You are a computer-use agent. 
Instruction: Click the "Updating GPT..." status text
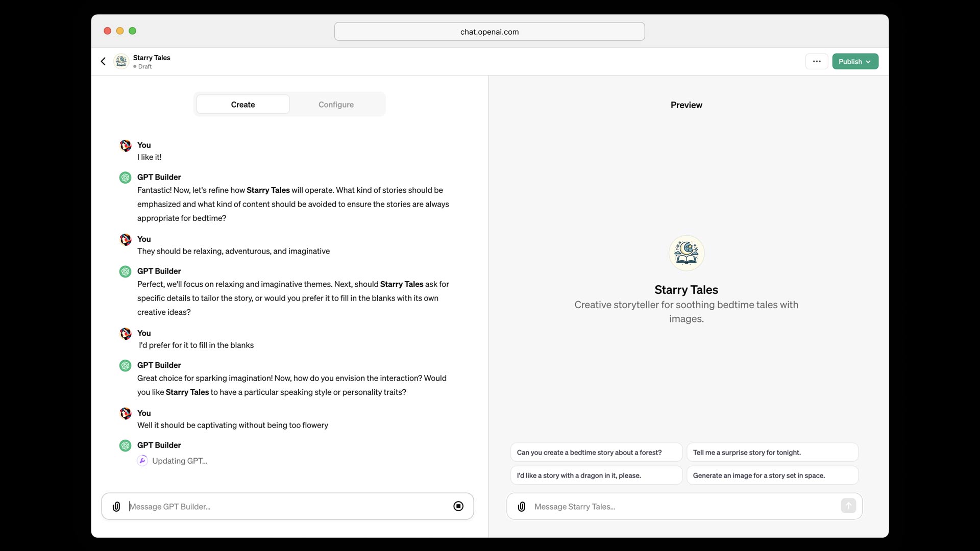click(180, 461)
